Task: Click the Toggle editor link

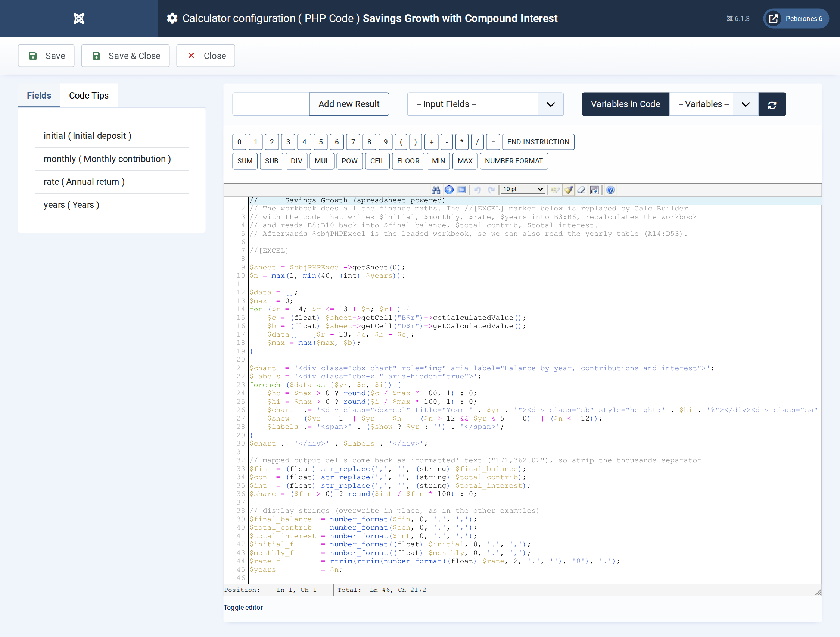Action: click(x=243, y=608)
